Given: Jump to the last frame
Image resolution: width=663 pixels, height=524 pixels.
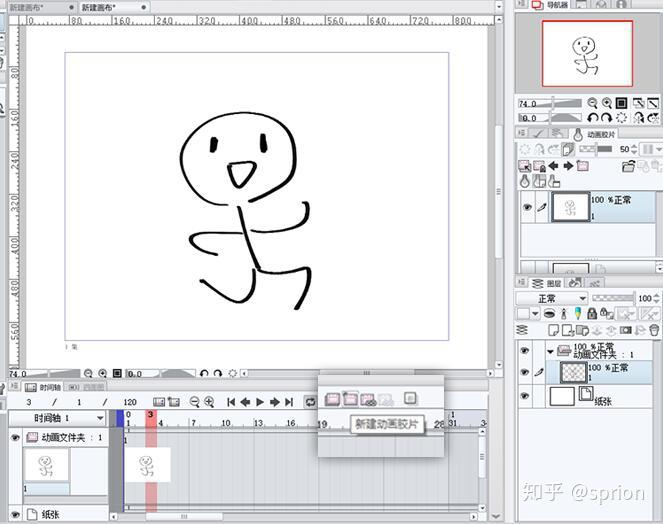Looking at the screenshot, I should point(289,402).
